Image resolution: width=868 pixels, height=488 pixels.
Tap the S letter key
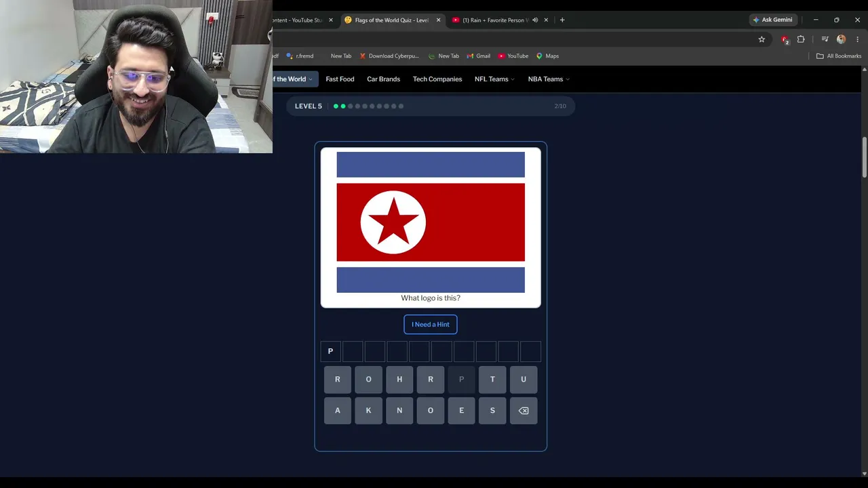tap(492, 411)
